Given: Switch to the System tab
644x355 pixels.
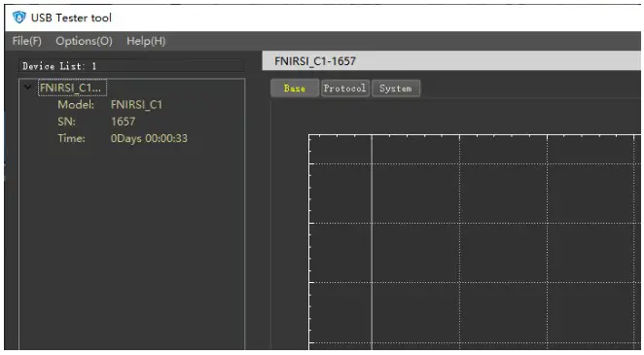Looking at the screenshot, I should tap(396, 89).
